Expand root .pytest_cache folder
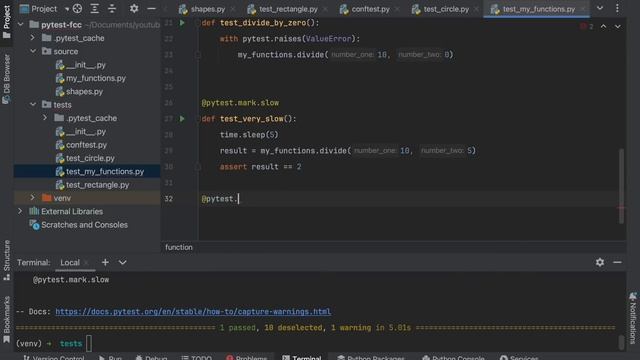The image size is (640, 360). (33, 38)
